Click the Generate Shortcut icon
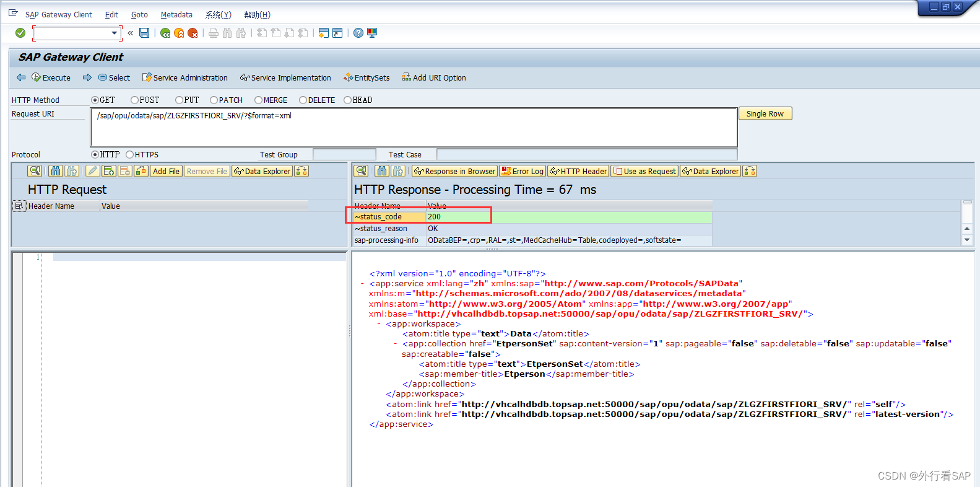 pos(337,33)
